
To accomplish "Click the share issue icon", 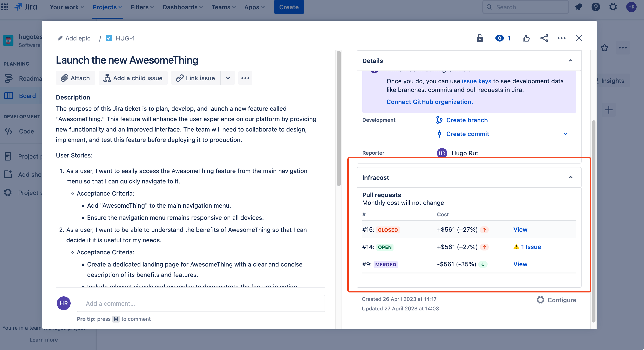I will tap(544, 38).
